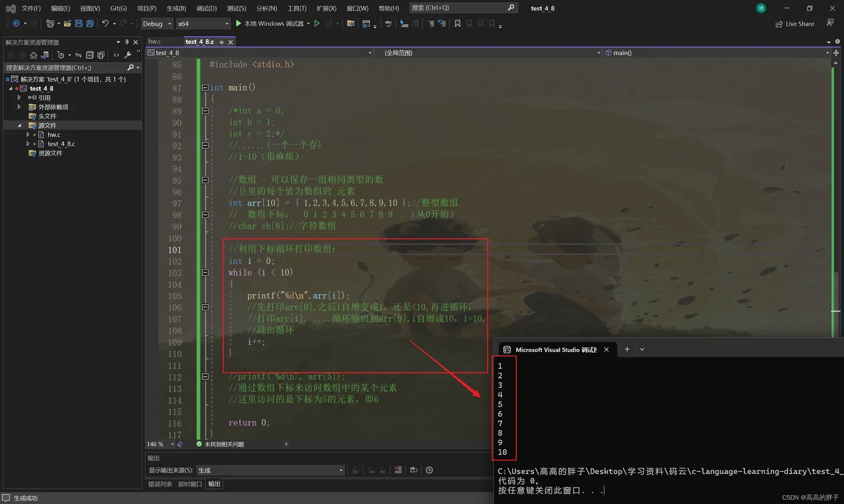Collapse the int main() code block

tap(205, 88)
